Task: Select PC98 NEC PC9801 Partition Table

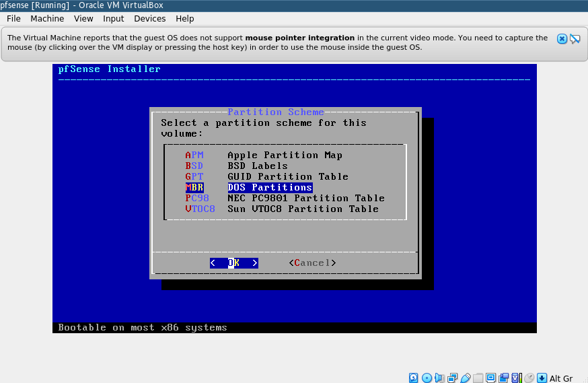Action: pos(285,198)
